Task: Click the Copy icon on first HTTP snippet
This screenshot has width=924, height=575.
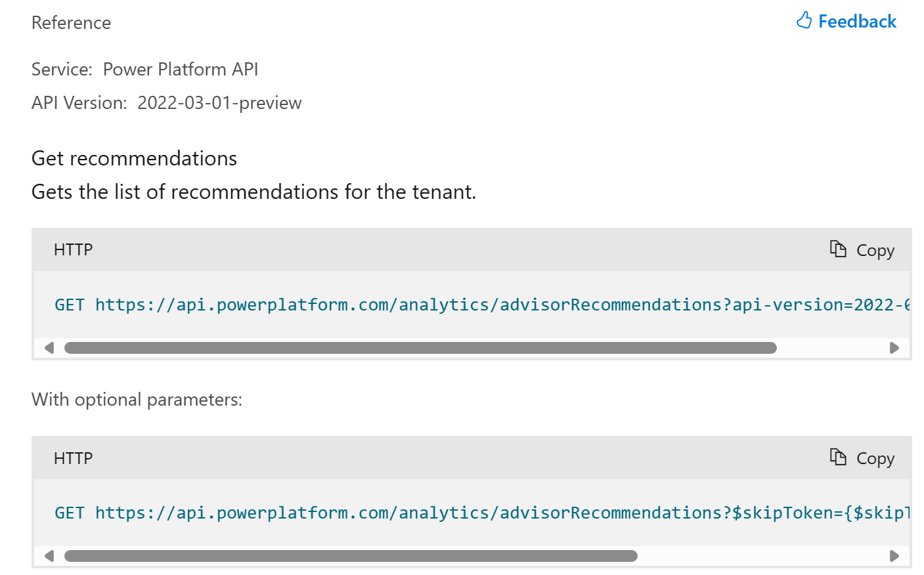Action: point(837,249)
